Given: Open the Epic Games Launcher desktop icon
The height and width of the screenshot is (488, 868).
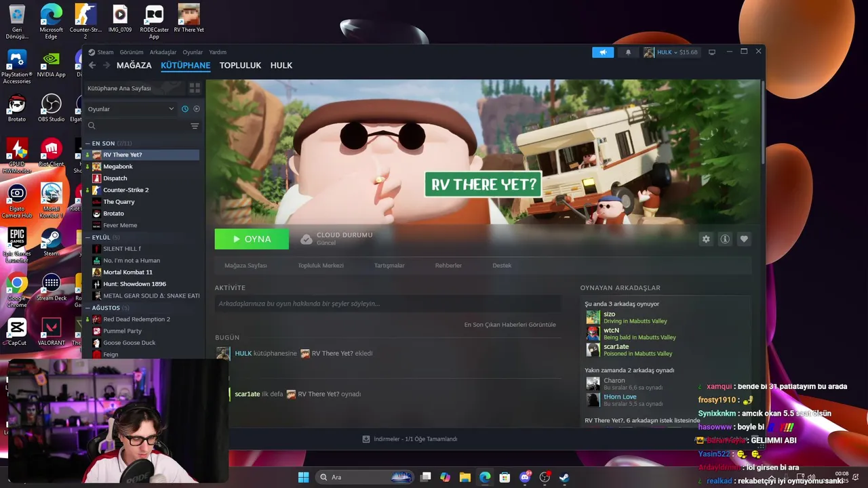Looking at the screenshot, I should pos(17,246).
